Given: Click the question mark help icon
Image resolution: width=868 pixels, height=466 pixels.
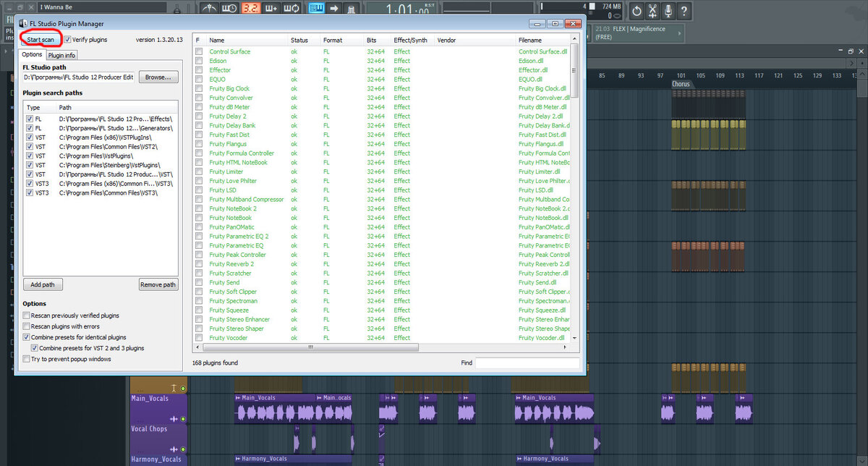Looking at the screenshot, I should click(686, 11).
